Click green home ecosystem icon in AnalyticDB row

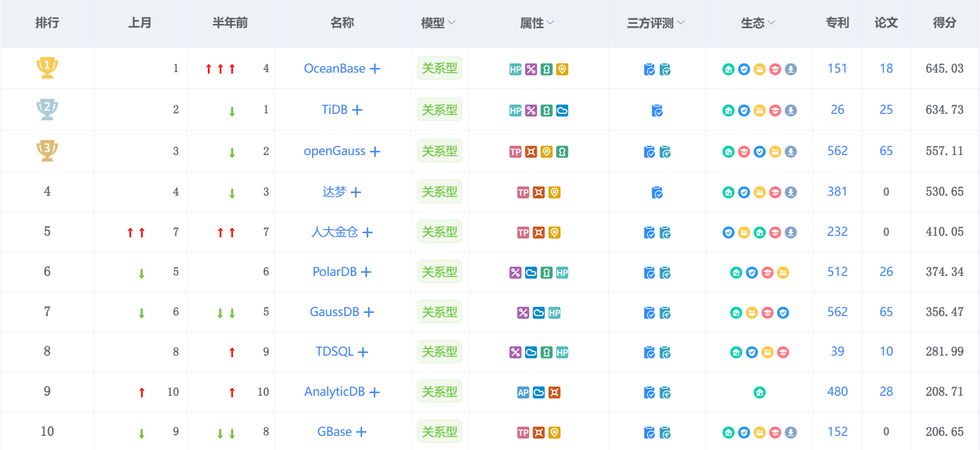[x=760, y=393]
